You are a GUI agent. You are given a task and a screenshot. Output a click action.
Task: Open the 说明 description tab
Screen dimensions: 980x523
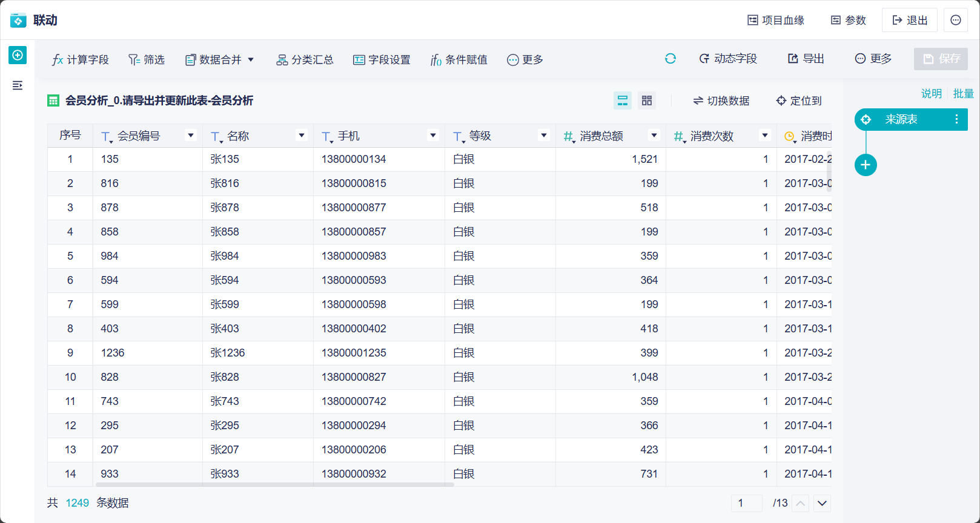click(x=932, y=93)
